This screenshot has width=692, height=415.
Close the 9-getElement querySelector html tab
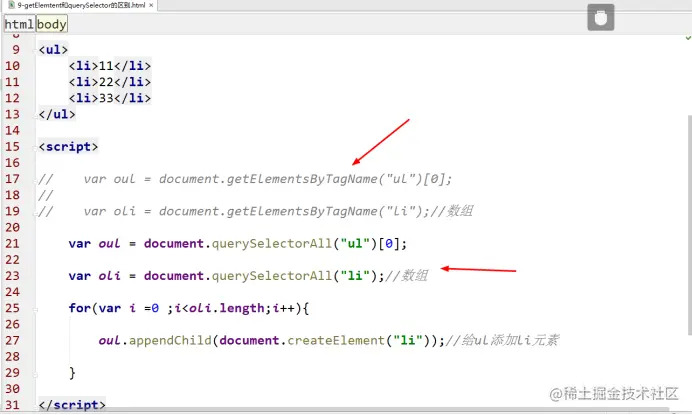[151, 5]
